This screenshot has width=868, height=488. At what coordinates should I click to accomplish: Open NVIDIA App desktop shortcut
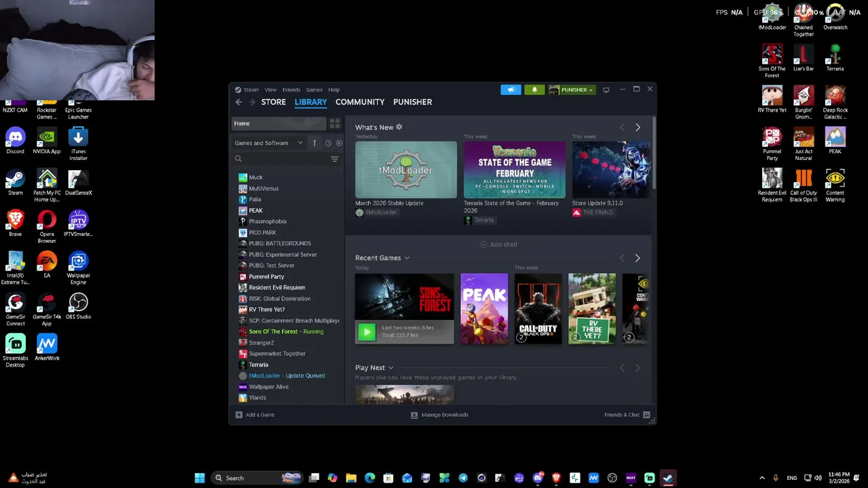pyautogui.click(x=47, y=142)
